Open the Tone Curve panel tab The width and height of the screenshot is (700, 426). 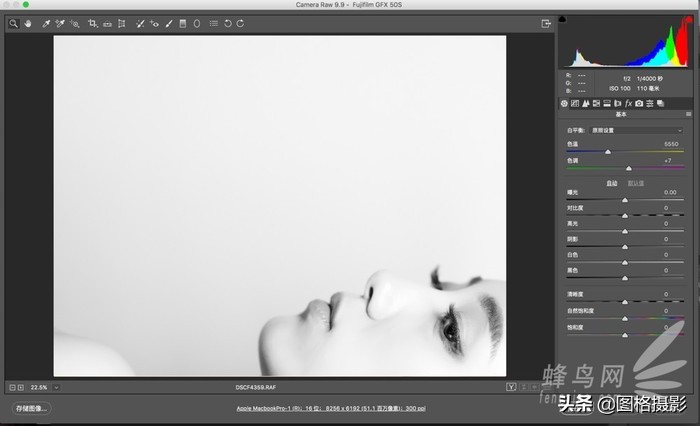click(x=574, y=103)
